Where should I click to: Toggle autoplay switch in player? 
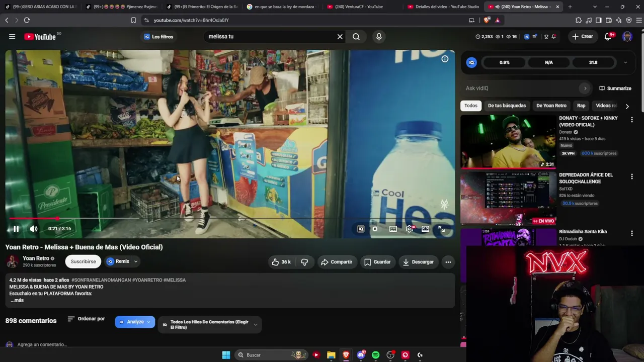pos(376,229)
